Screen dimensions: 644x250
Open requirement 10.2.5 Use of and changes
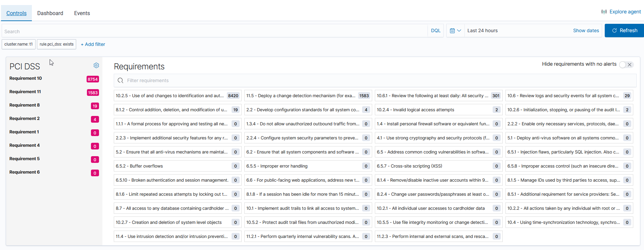[x=178, y=96]
